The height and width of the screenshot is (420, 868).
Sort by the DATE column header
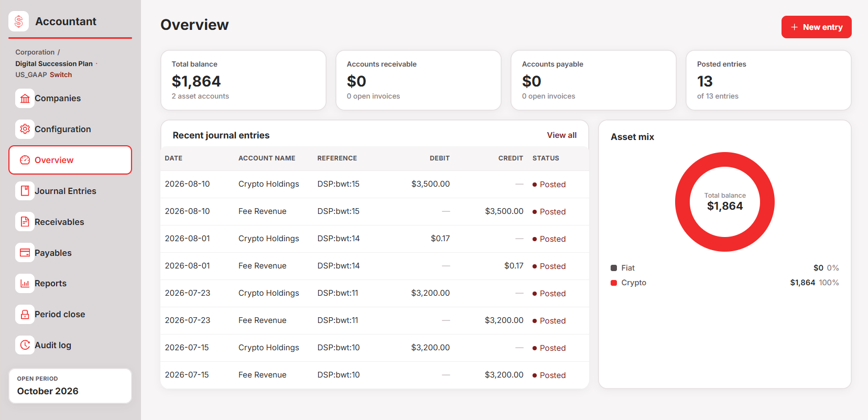pos(173,158)
